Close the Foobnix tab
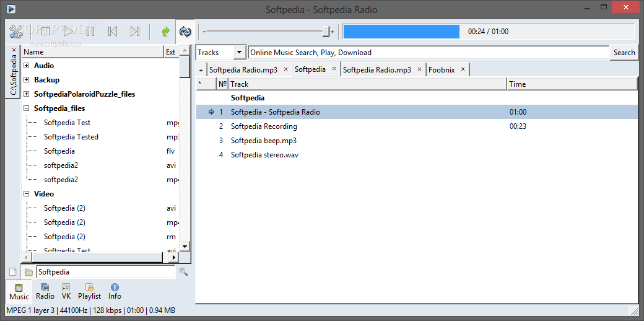The image size is (644, 321). pyautogui.click(x=463, y=69)
